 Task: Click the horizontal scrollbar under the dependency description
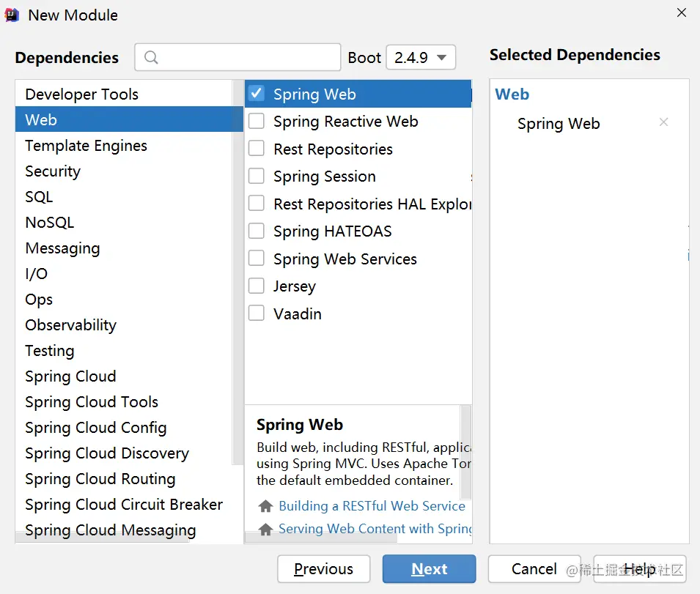click(x=323, y=538)
